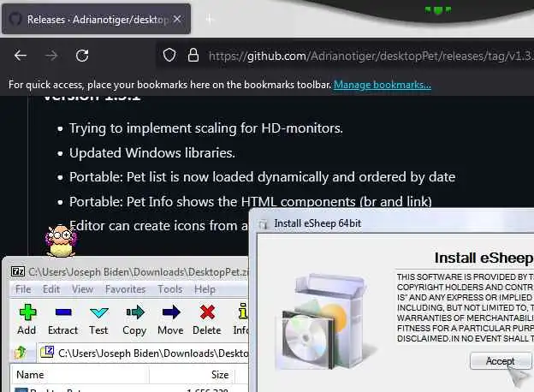The width and height of the screenshot is (534, 392).
Task: Open the tracking protection shield icon
Action: 169,55
